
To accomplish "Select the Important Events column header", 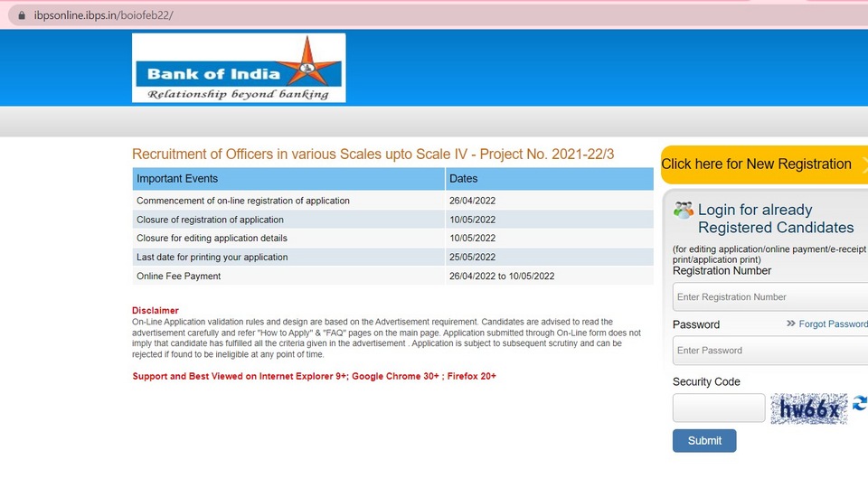I will click(x=288, y=179).
